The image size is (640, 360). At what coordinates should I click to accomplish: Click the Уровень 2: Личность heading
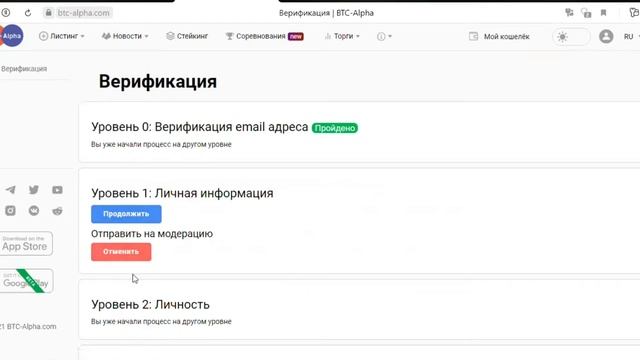[x=150, y=304]
